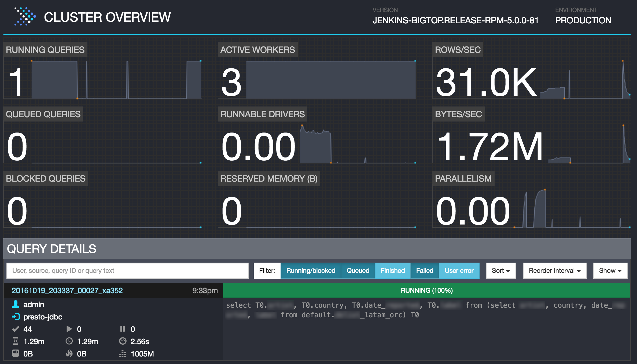The image size is (637, 364).
Task: Click the presto-jdbc source icon
Action: point(16,317)
